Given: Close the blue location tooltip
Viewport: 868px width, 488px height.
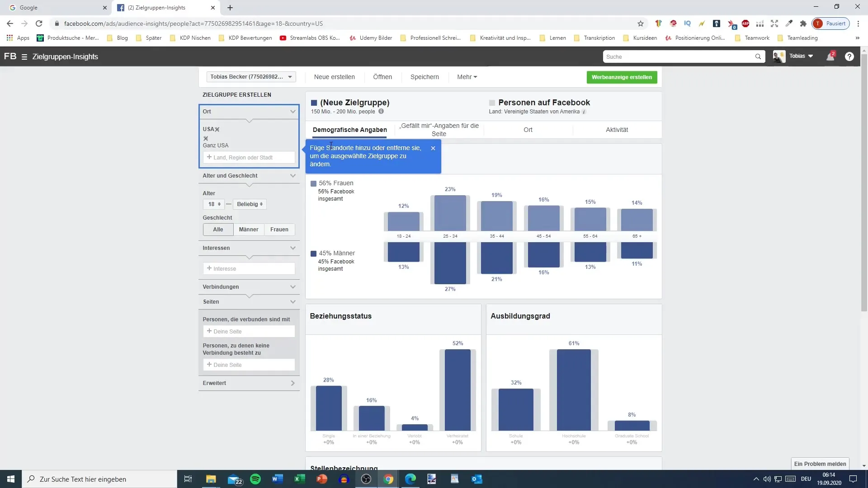Looking at the screenshot, I should 433,148.
